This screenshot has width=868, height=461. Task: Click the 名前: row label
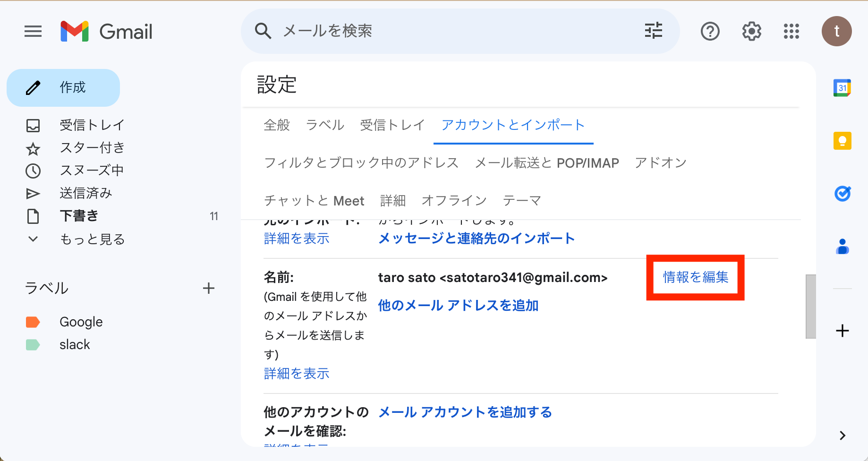(x=279, y=277)
